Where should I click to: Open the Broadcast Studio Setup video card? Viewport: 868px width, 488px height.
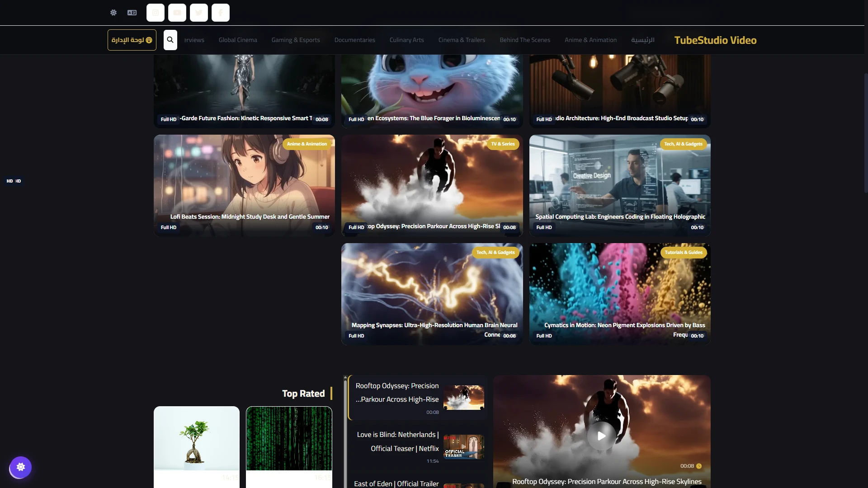[x=620, y=90]
